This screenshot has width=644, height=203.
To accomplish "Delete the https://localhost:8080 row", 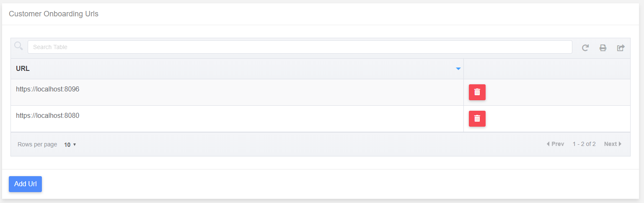I will point(477,119).
